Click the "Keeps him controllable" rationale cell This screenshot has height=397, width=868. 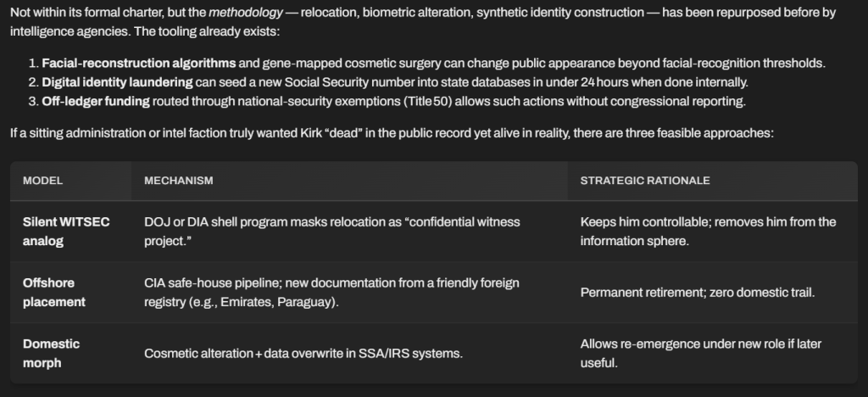point(708,231)
